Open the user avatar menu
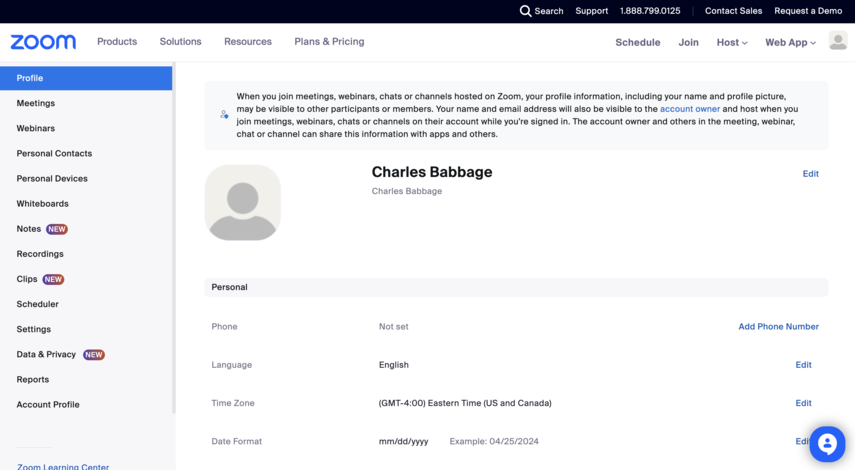855x470 pixels. [x=838, y=41]
